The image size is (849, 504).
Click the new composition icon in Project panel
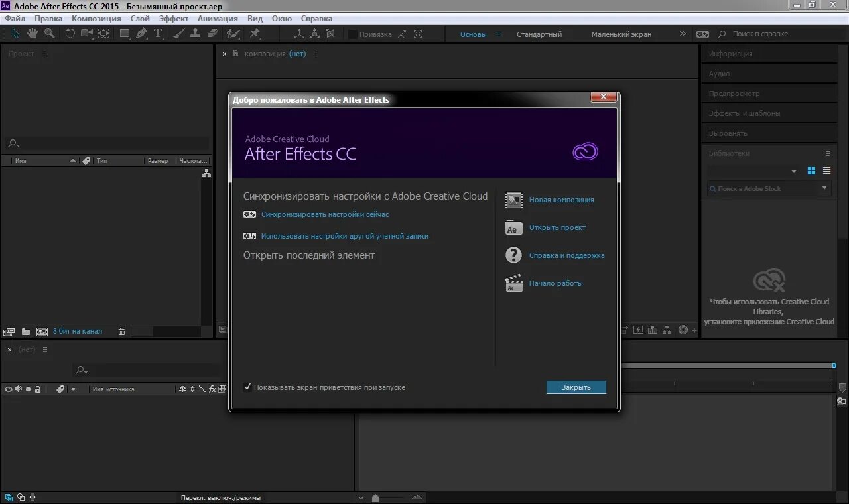click(x=42, y=331)
